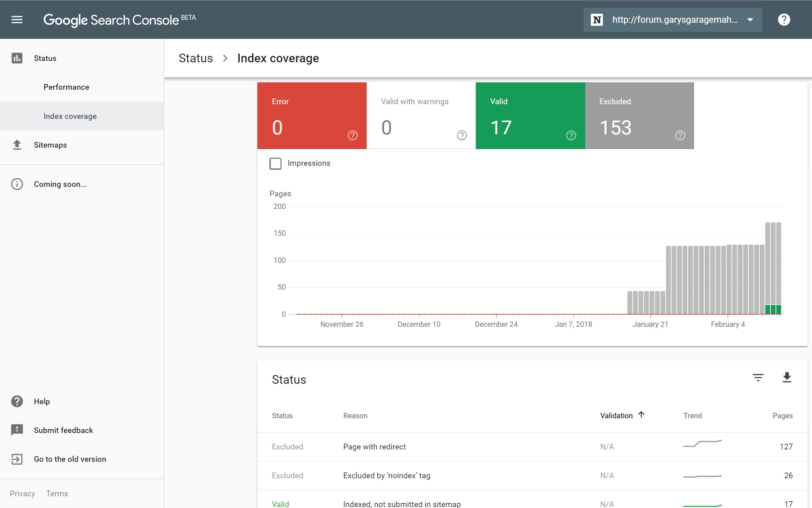Click Submit feedback in the sidebar
This screenshot has width=812, height=508.
point(63,430)
